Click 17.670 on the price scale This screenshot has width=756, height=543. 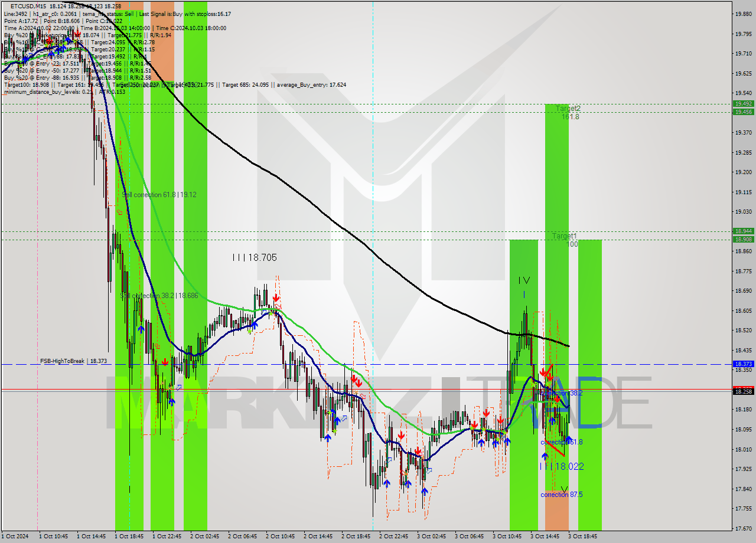pos(743,528)
